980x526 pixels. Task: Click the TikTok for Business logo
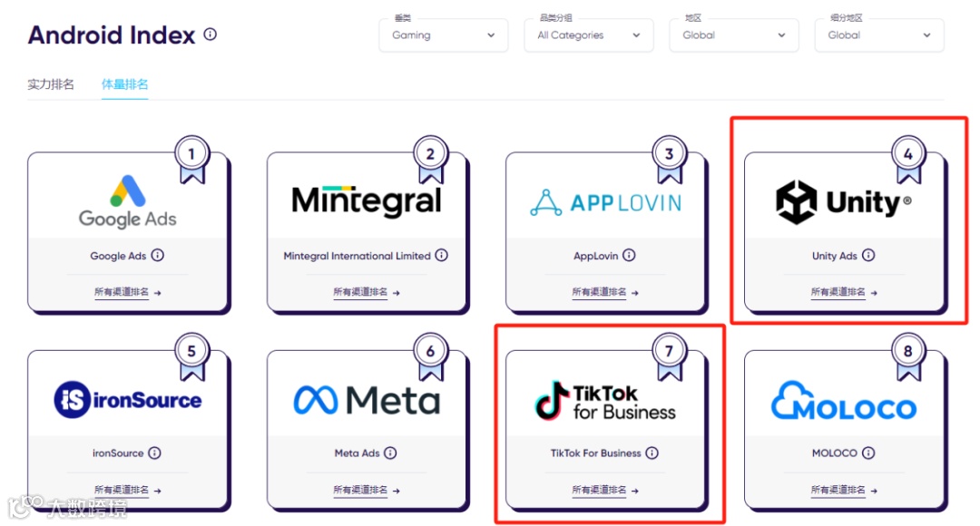pyautogui.click(x=605, y=401)
